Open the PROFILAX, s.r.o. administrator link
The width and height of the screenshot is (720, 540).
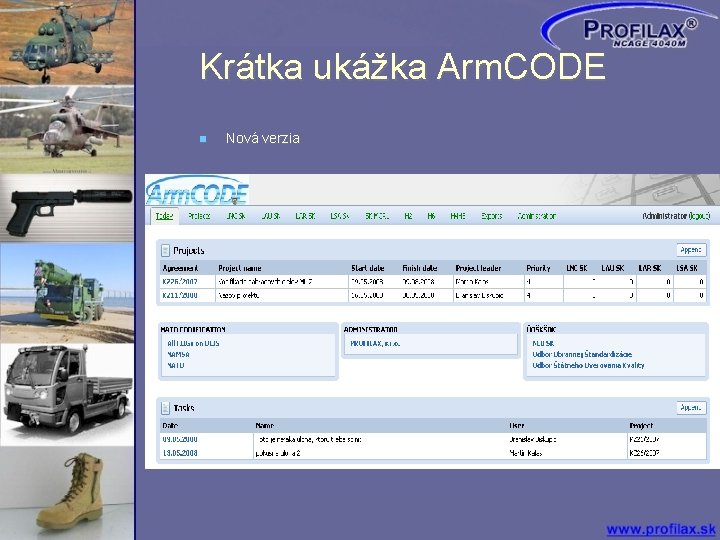tap(375, 343)
